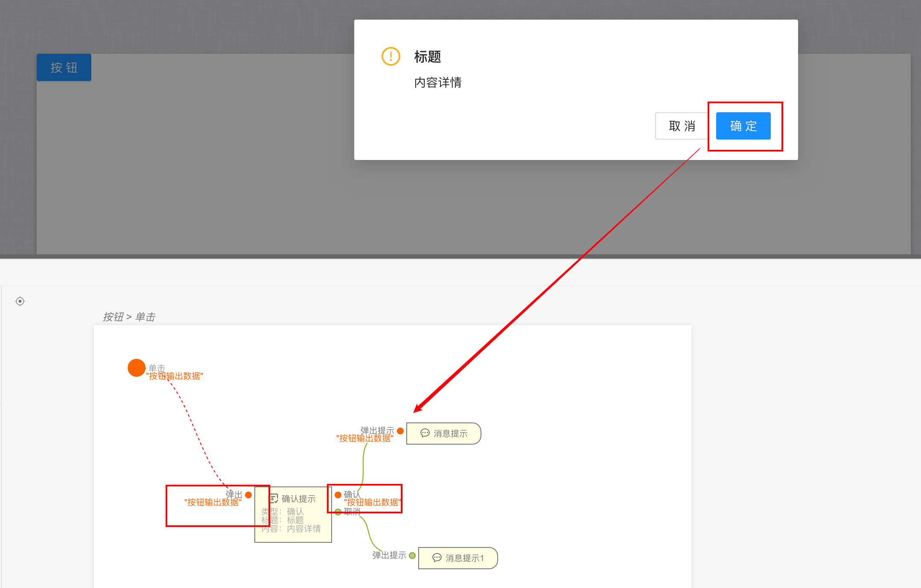Click the checklist icon in 确认提示
Viewport: 921px width, 588px height.
(274, 498)
